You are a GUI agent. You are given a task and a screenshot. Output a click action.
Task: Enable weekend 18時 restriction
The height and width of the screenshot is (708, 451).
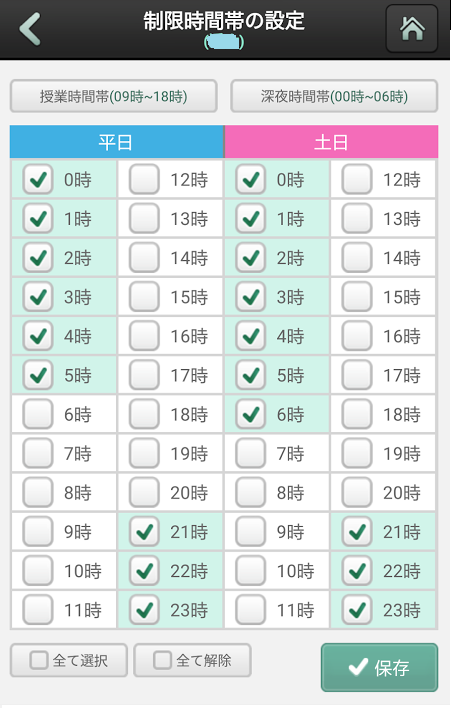(357, 414)
